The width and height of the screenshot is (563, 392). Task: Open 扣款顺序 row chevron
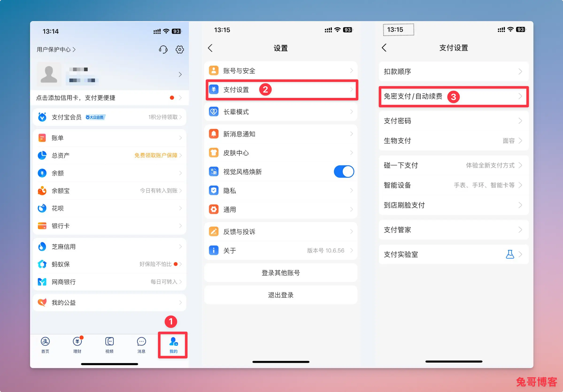click(520, 72)
